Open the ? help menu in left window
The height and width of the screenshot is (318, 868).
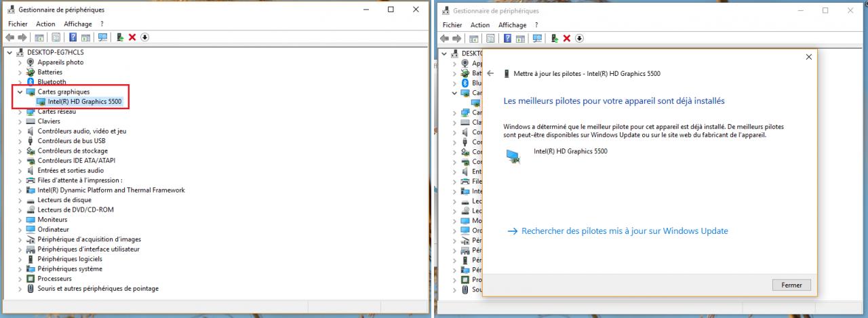102,24
